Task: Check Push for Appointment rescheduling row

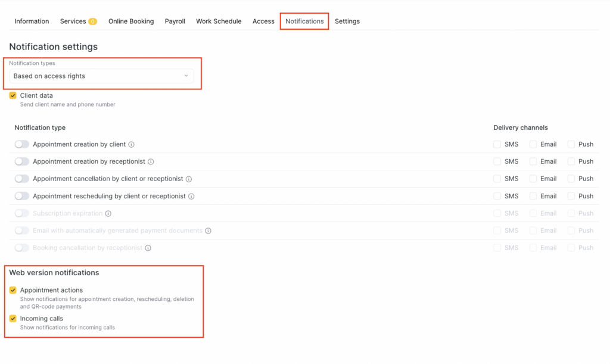Action: pyautogui.click(x=571, y=196)
